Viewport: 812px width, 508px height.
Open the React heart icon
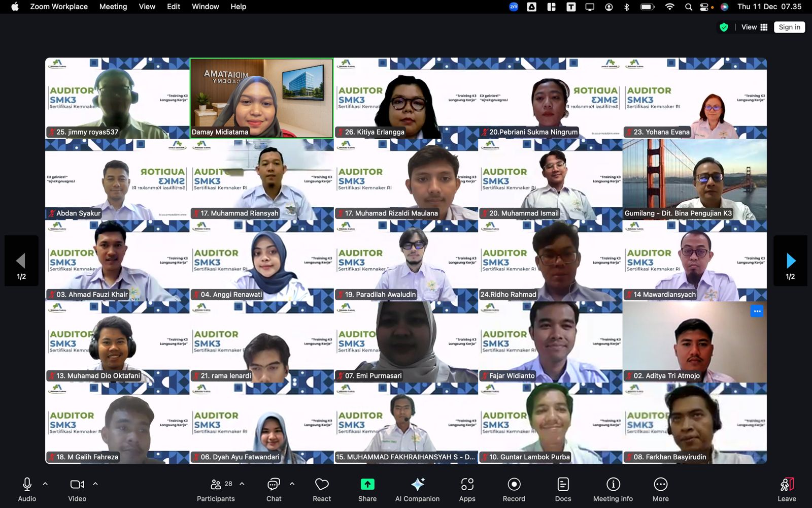[322, 485]
